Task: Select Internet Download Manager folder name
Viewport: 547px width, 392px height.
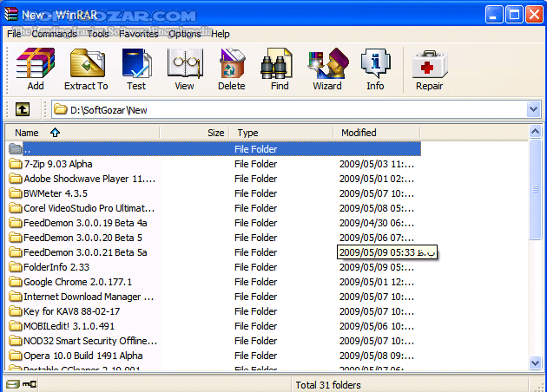Action: coord(89,297)
